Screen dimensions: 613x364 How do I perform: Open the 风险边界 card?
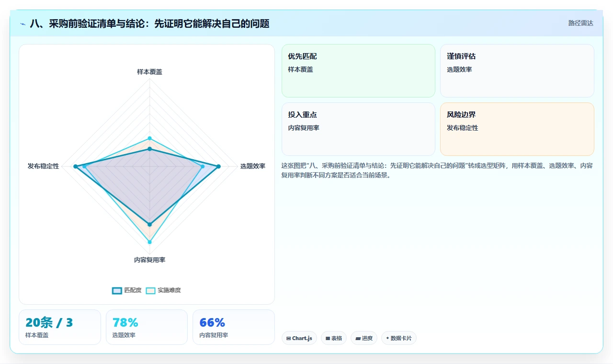click(517, 129)
